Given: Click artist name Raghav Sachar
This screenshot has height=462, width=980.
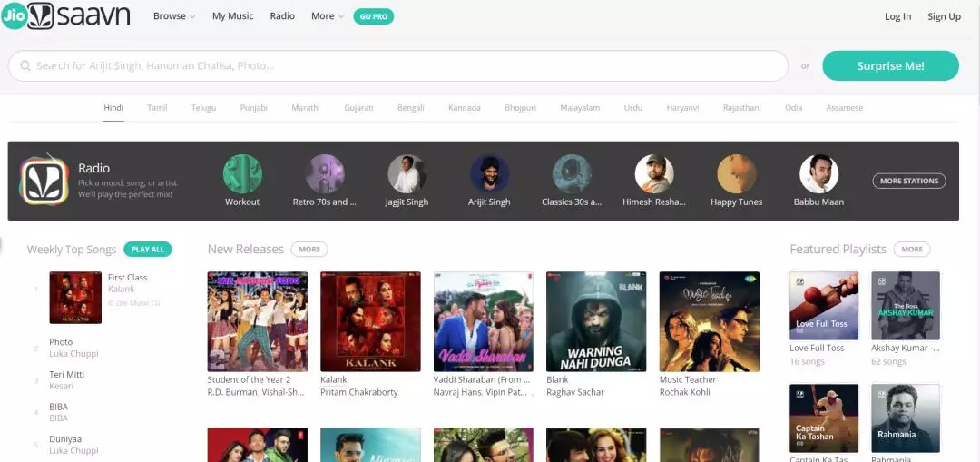Looking at the screenshot, I should (x=575, y=393).
